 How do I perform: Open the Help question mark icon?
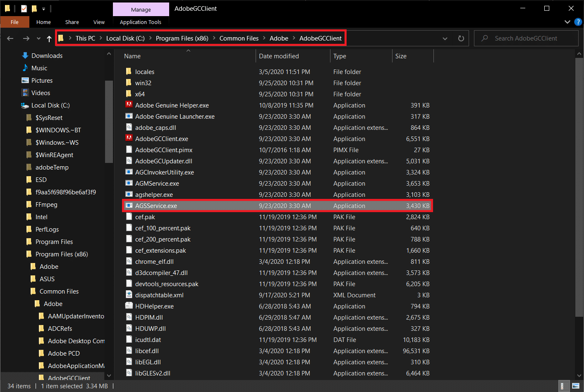point(578,22)
